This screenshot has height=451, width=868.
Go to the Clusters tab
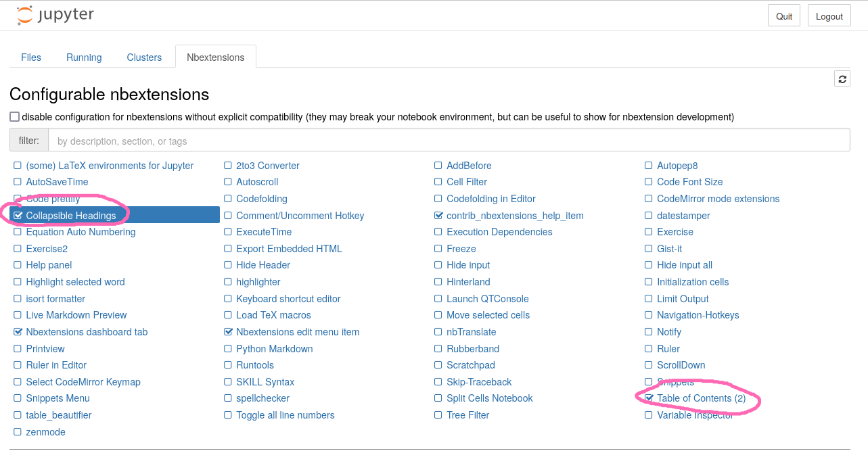pos(144,57)
